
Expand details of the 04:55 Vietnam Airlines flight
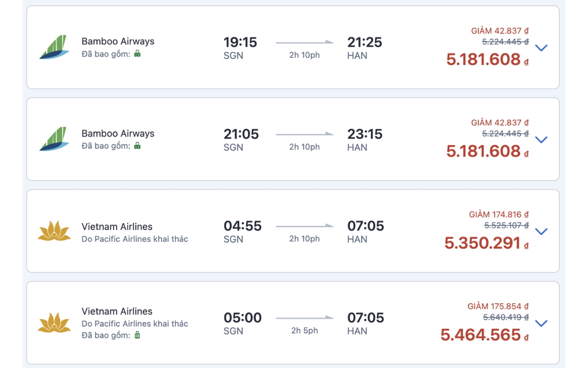541,231
